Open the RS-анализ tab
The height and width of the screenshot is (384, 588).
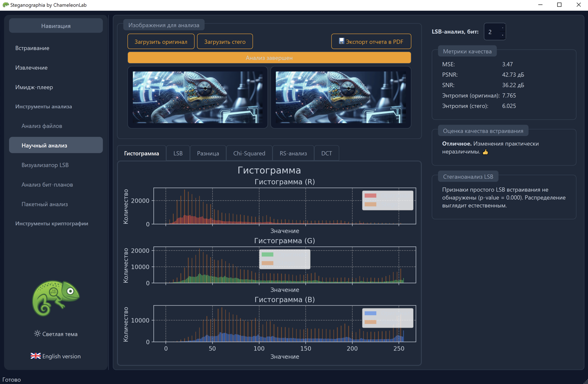(x=293, y=153)
